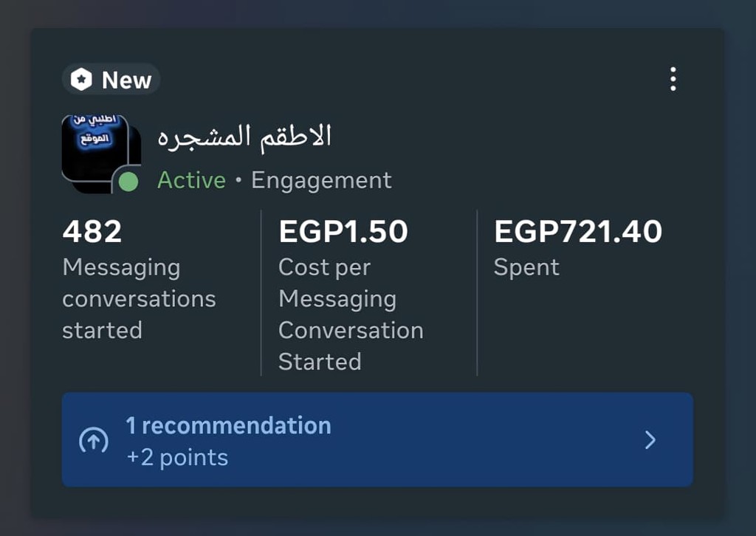Click 'Cost per Messaging Conversation Started' label
Viewport: 756px width, 536px height.
(351, 315)
